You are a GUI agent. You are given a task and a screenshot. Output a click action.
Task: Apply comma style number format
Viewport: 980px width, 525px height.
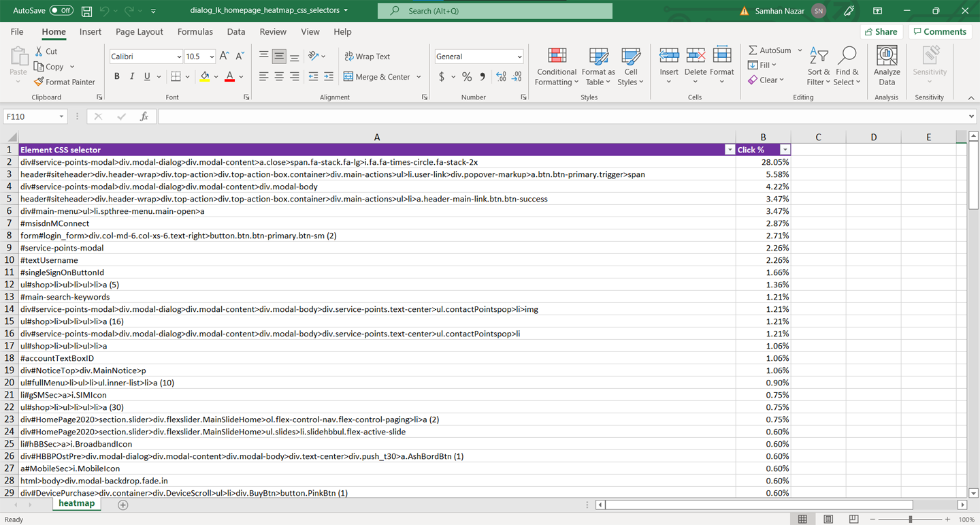(482, 77)
